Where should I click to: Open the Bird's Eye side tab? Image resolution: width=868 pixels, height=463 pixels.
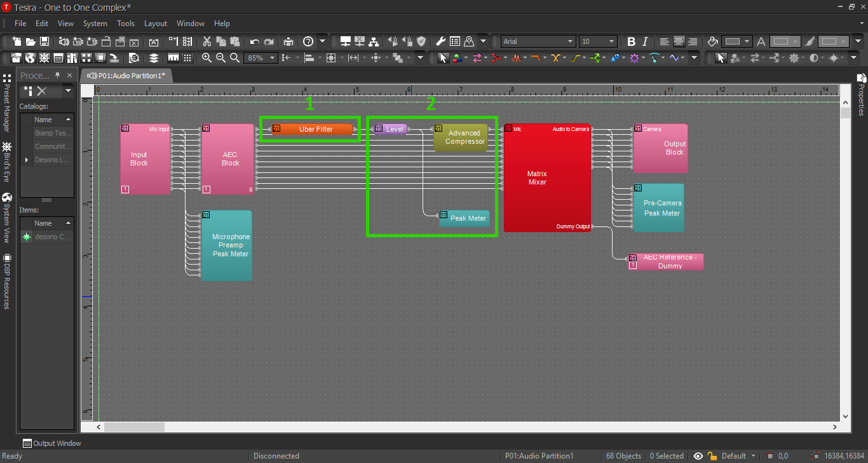pyautogui.click(x=6, y=162)
